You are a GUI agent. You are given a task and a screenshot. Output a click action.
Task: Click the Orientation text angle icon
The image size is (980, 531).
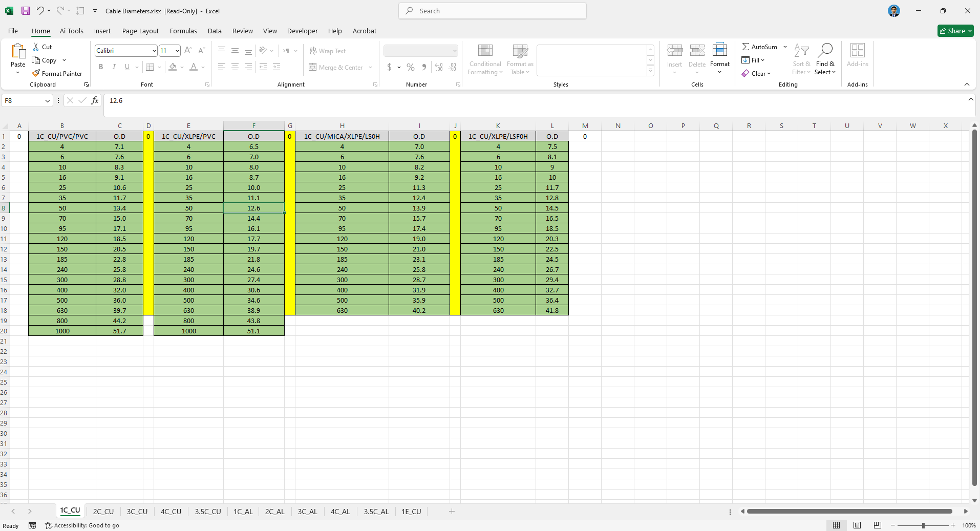point(263,50)
